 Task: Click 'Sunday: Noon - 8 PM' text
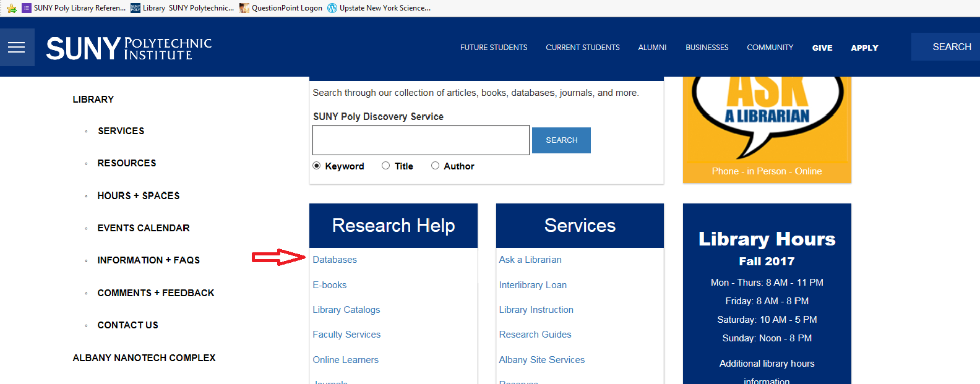point(767,338)
